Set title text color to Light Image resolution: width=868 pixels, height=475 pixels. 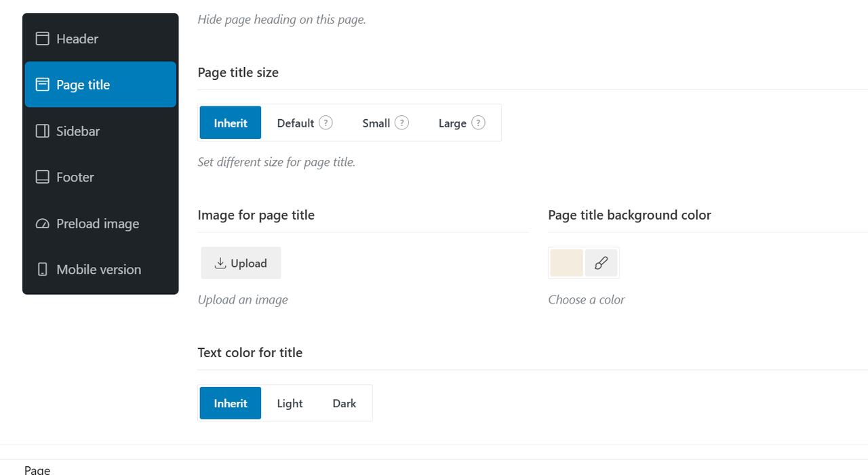290,403
